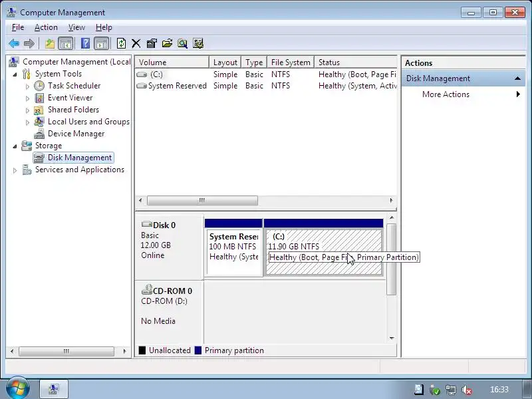This screenshot has width=532, height=399.
Task: Expand the Event Viewer node arrow
Action: click(27, 98)
